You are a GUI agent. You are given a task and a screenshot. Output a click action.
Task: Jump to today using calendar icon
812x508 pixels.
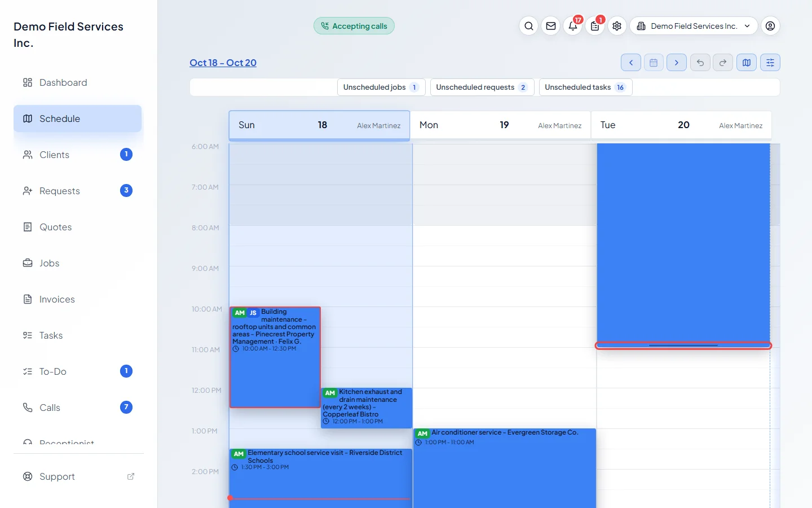[x=654, y=63]
